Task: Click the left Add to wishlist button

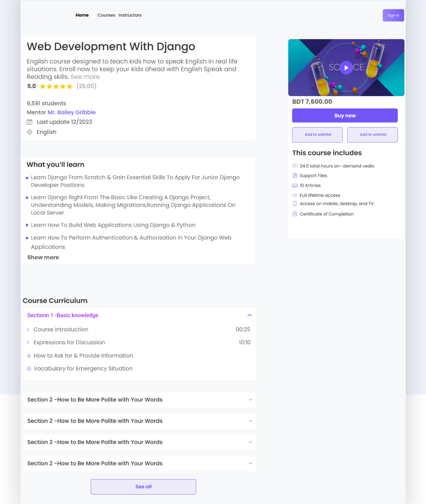Action: [317, 135]
